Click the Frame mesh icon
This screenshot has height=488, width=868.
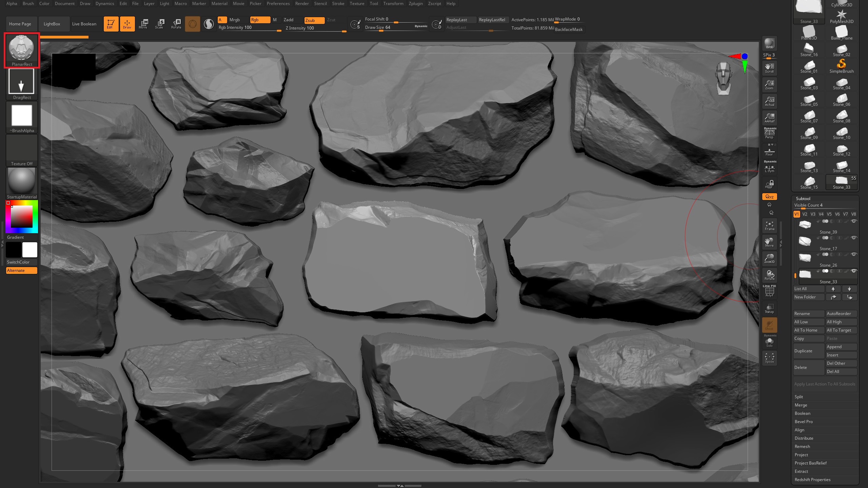point(769,225)
